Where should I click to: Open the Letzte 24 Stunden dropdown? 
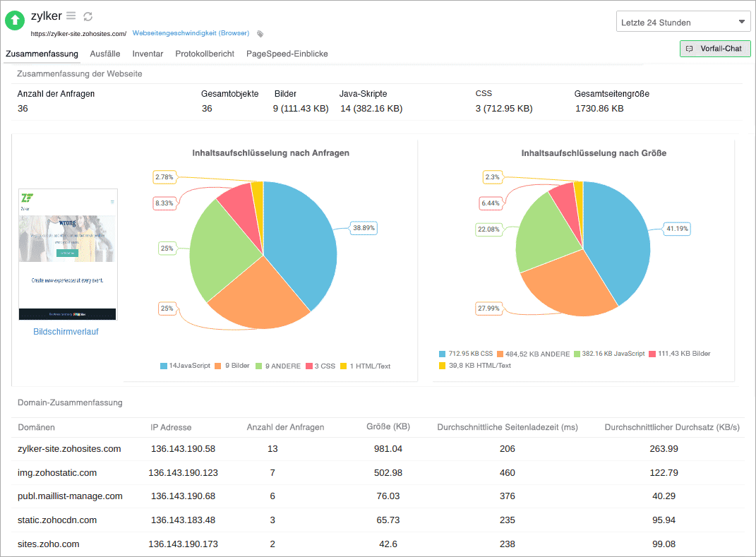[683, 22]
